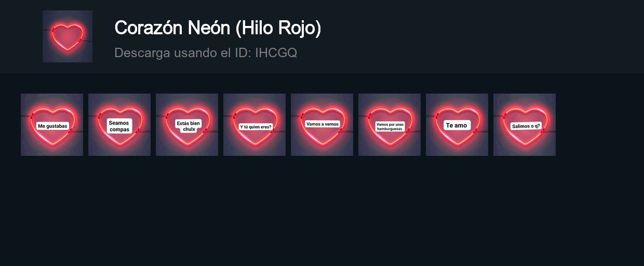
Task: Click the "Y tú quien eres?" caption label
Action: tap(256, 127)
